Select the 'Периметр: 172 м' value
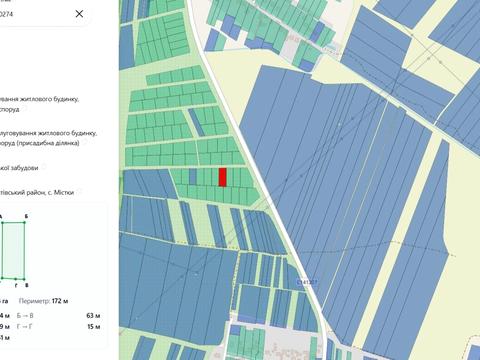 pyautogui.click(x=43, y=301)
